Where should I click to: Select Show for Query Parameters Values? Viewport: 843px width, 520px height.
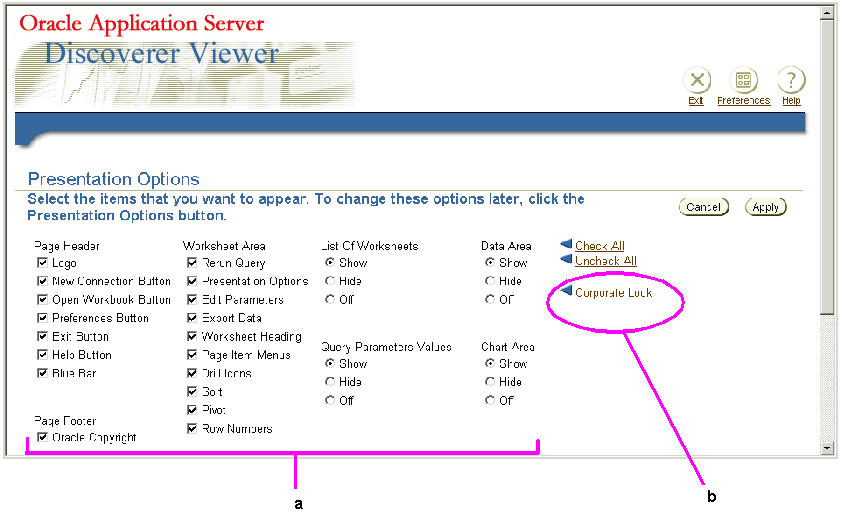pos(330,364)
